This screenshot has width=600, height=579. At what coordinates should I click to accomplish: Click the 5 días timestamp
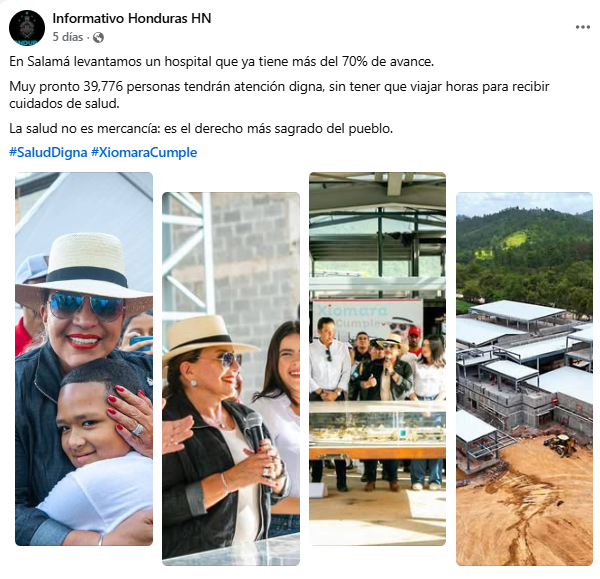tap(68, 37)
